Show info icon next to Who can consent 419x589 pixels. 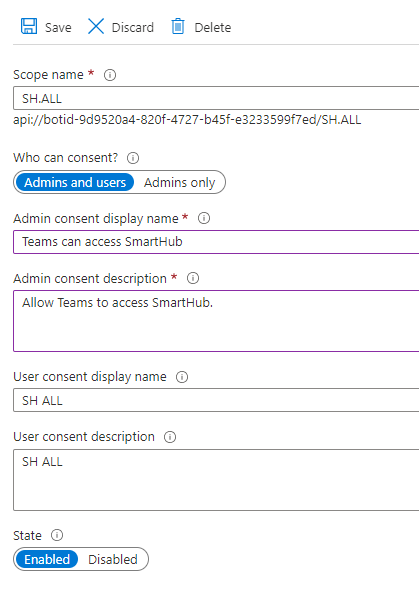pyautogui.click(x=133, y=158)
